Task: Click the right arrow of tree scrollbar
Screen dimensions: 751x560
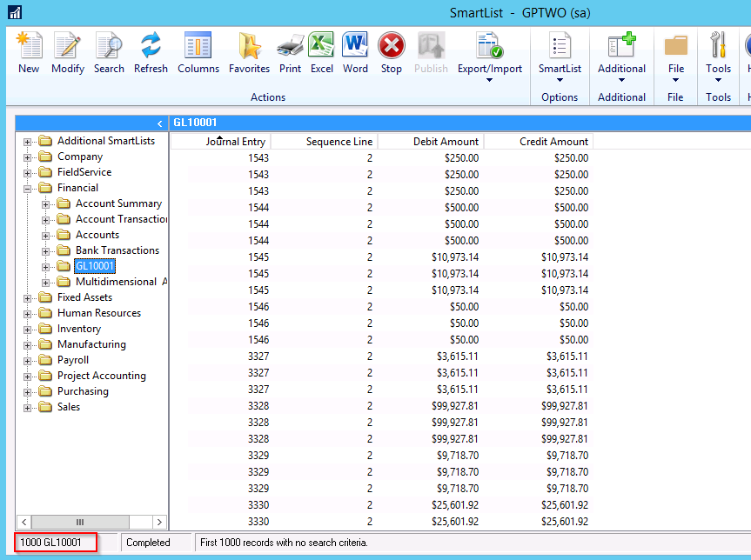Action: tap(159, 522)
